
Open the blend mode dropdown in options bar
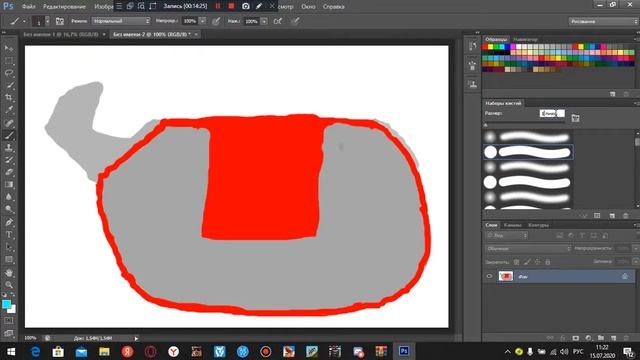[x=121, y=21]
